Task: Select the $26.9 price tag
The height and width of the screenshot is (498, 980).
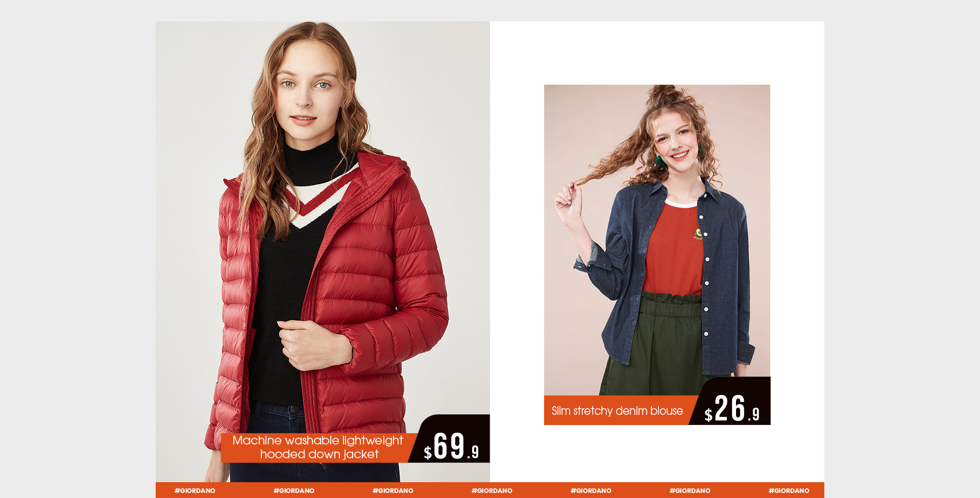Action: [x=732, y=408]
